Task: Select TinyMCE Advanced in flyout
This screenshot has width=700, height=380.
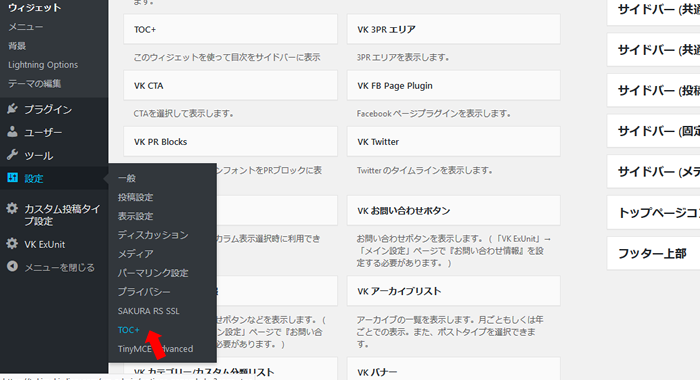Action: tap(155, 349)
